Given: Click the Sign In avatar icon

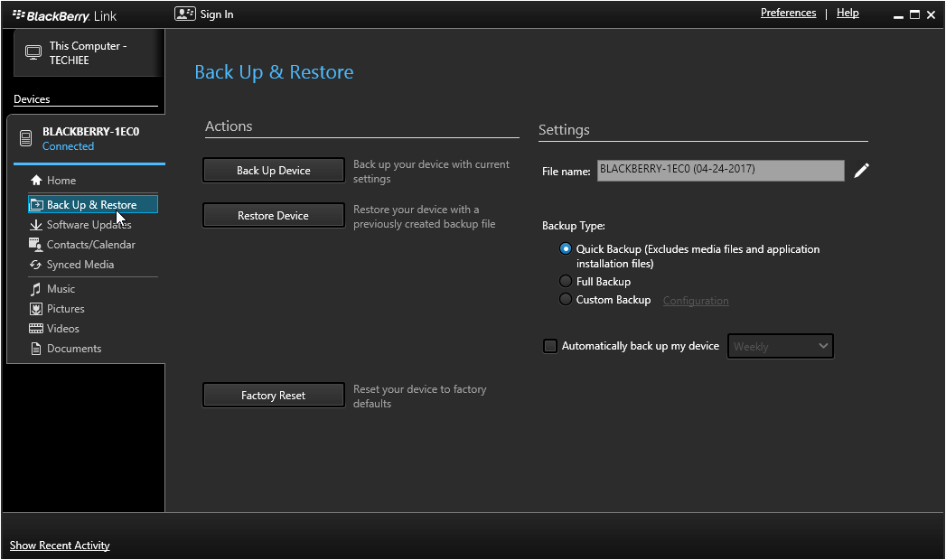Looking at the screenshot, I should [185, 14].
